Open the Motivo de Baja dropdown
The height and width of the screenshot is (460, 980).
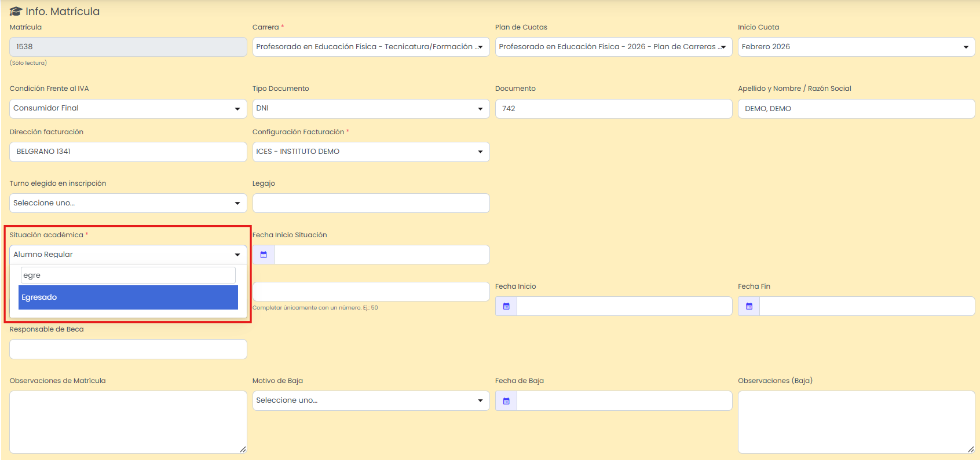371,400
